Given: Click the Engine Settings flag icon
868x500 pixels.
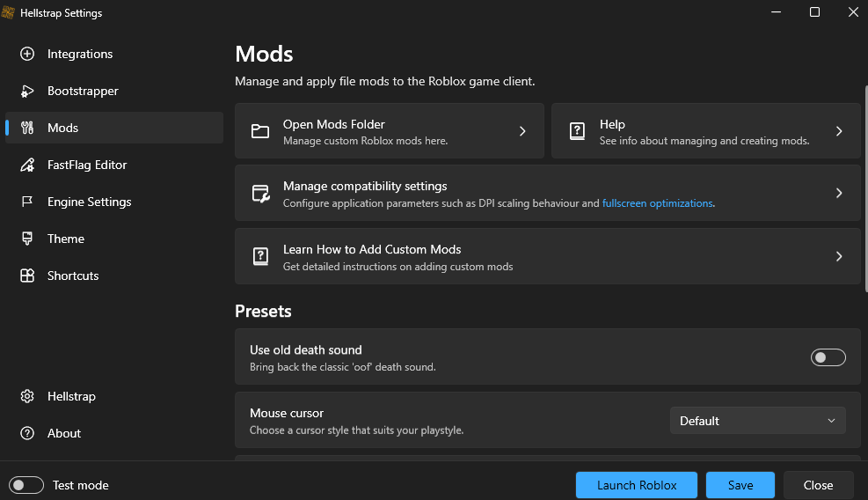Looking at the screenshot, I should 27,202.
